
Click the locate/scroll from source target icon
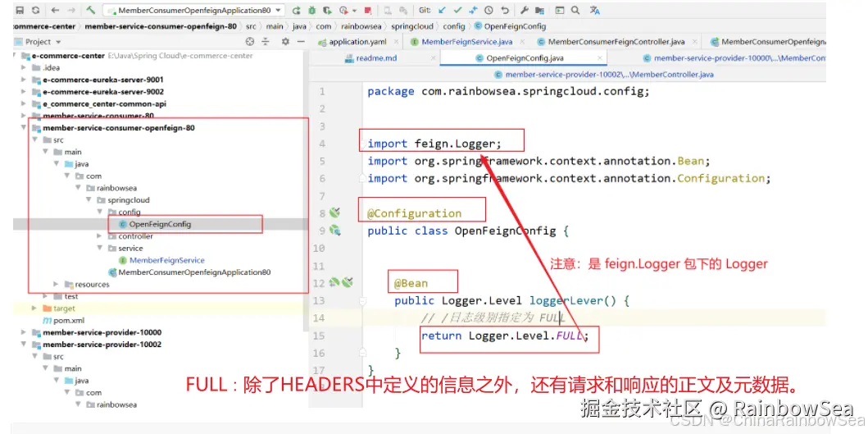[x=250, y=42]
